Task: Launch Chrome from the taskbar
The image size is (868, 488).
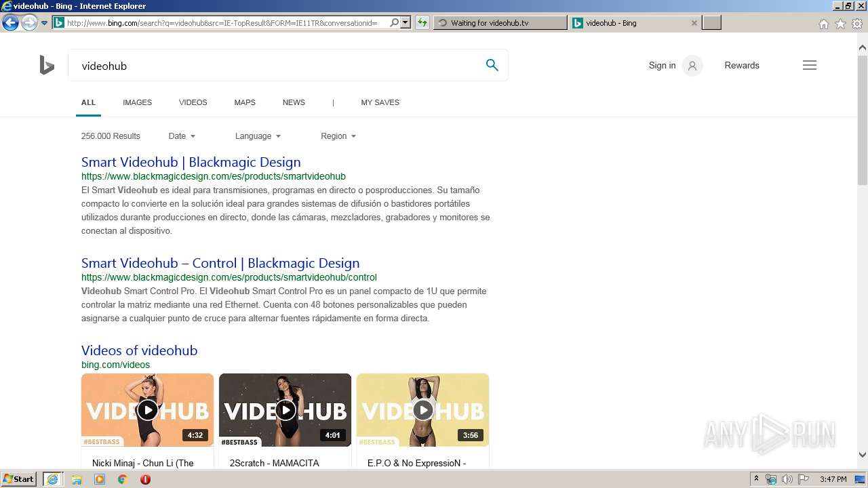Action: click(122, 479)
